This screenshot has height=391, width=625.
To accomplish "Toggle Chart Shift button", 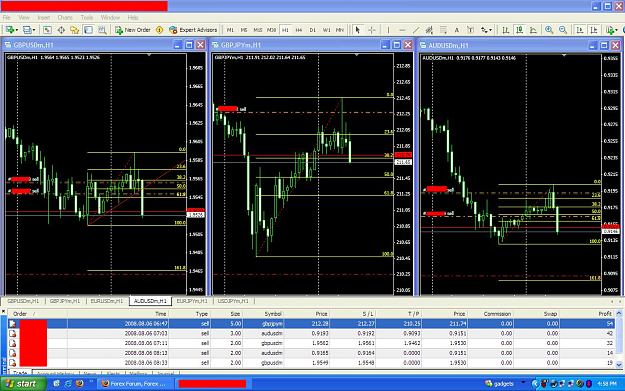I will 594,30.
